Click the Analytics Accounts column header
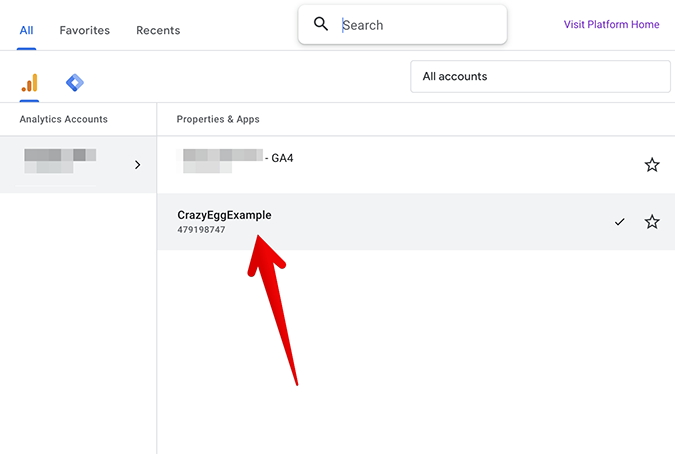This screenshot has height=454, width=675. pos(63,119)
